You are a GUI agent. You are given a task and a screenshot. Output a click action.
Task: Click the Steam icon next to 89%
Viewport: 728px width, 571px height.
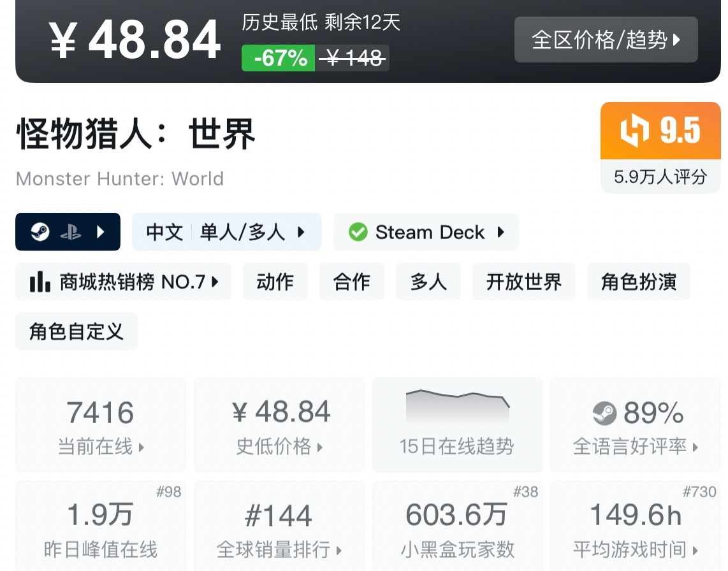604,414
